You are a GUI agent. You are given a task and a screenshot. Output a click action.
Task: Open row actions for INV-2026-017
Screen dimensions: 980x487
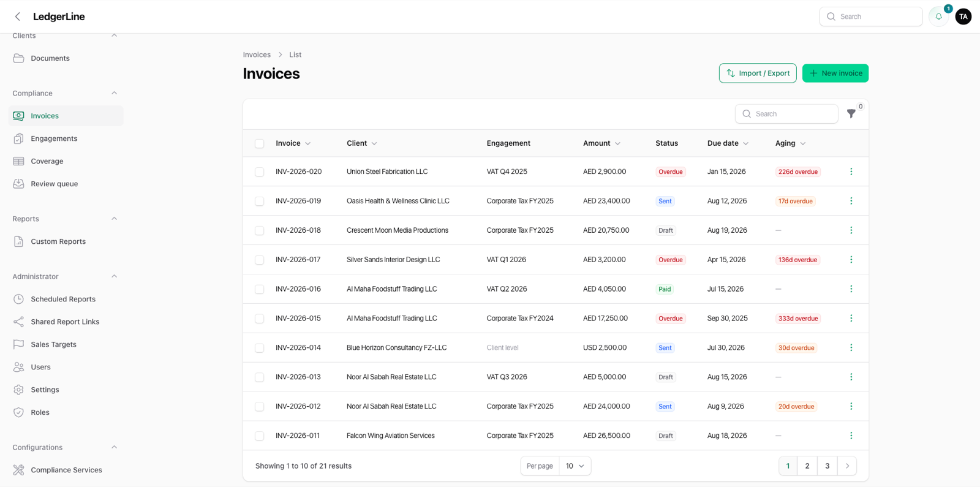851,260
